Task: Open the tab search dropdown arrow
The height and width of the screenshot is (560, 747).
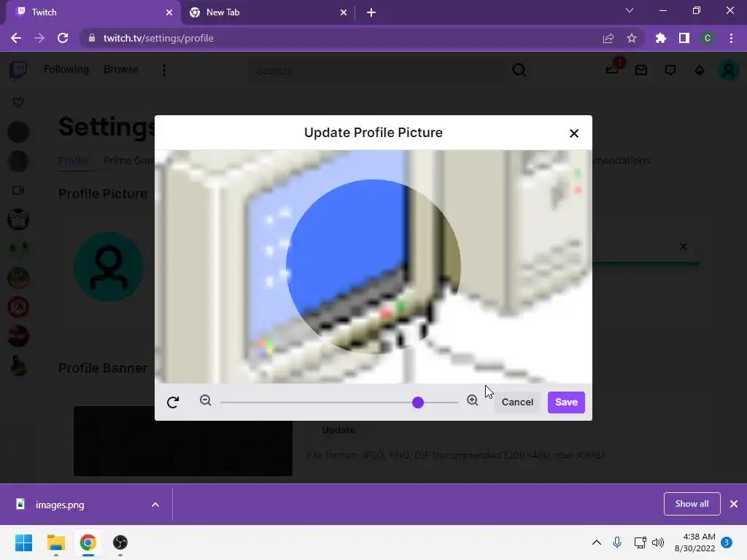Action: click(x=630, y=10)
